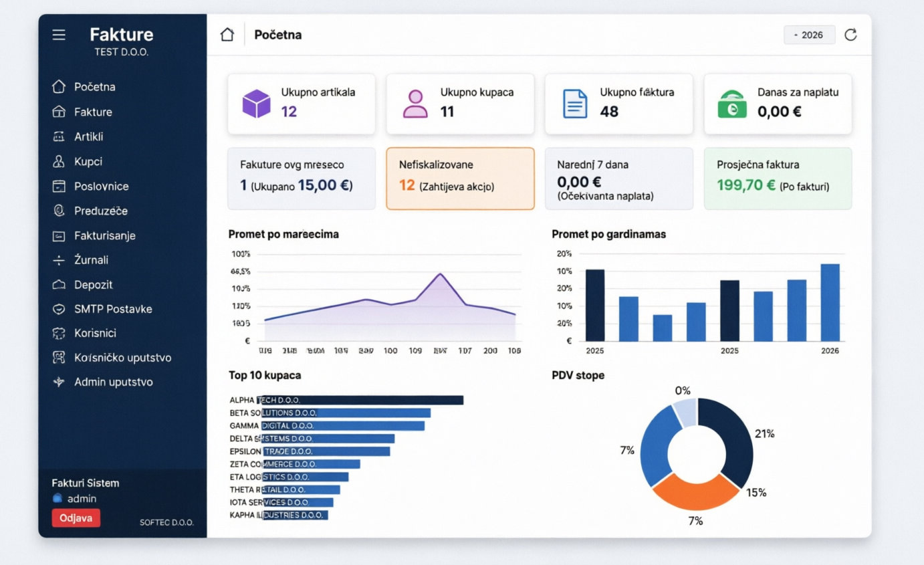Click the GAMMA DIGITAL D.O.O. bar
Screen dimensions: 924x565
pyautogui.click(x=343, y=425)
